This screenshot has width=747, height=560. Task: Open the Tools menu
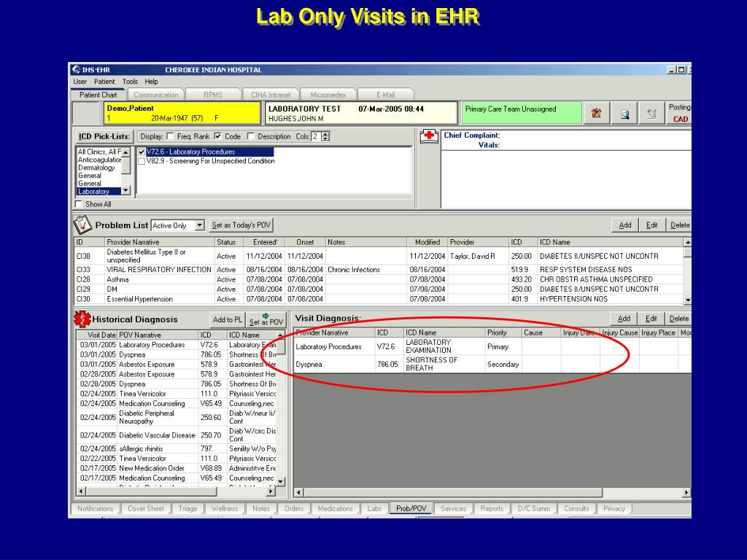(x=130, y=82)
